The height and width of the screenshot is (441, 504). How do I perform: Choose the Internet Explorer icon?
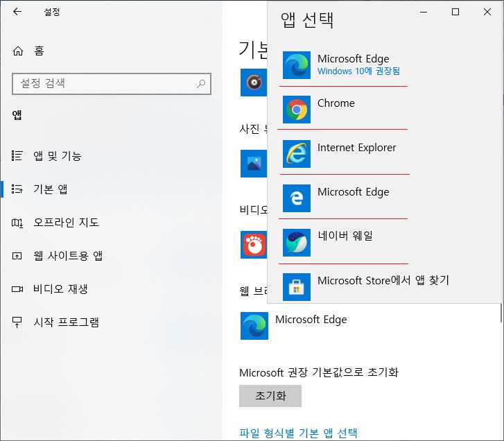click(296, 154)
